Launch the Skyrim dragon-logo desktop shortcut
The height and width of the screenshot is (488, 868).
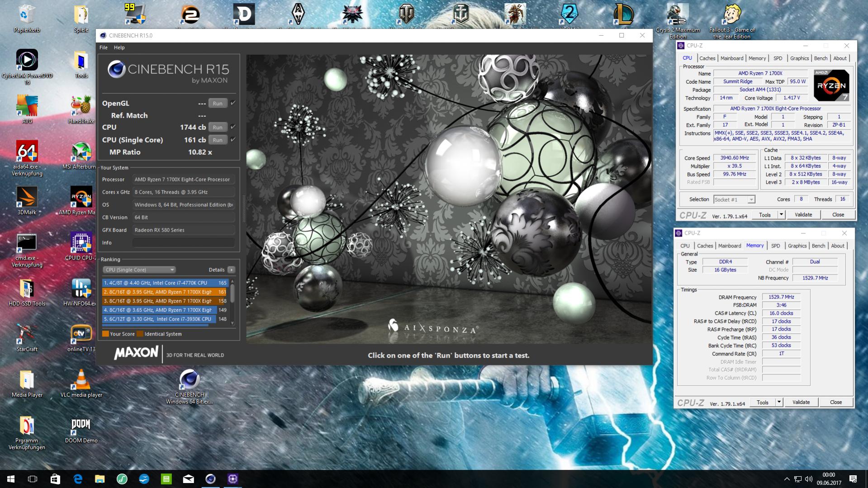(x=298, y=14)
